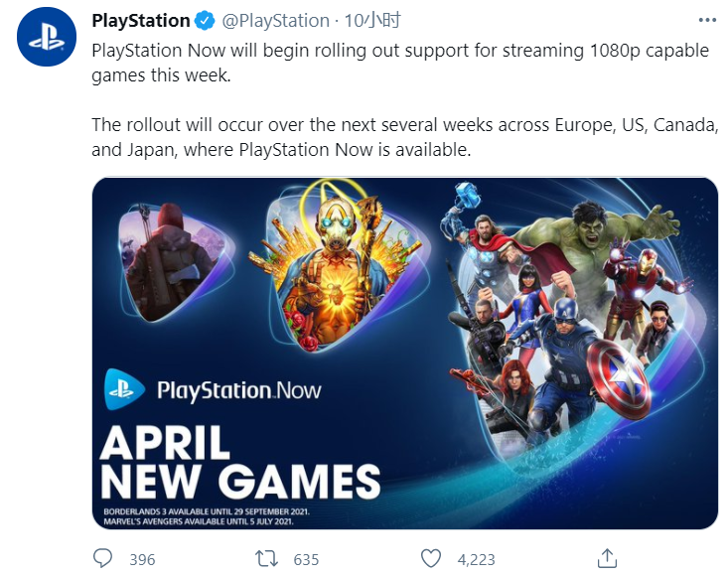
Task: Click the 635 retweets count
Action: [305, 559]
